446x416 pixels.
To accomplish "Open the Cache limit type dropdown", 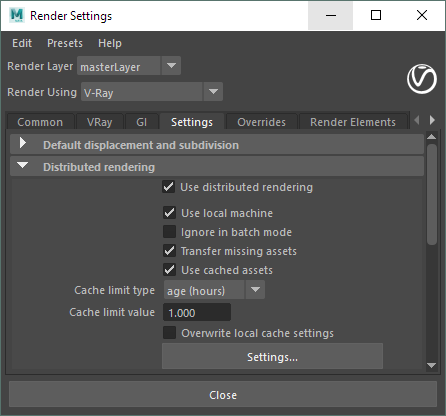I will coord(214,290).
